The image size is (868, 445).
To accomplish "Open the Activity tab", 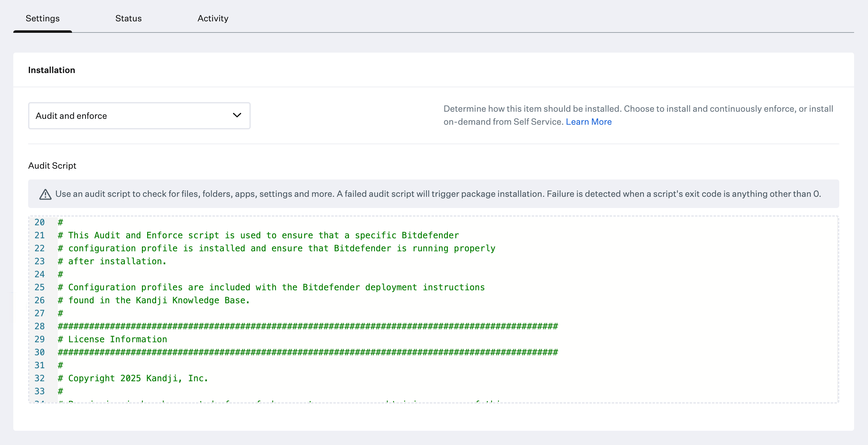I will pyautogui.click(x=213, y=18).
